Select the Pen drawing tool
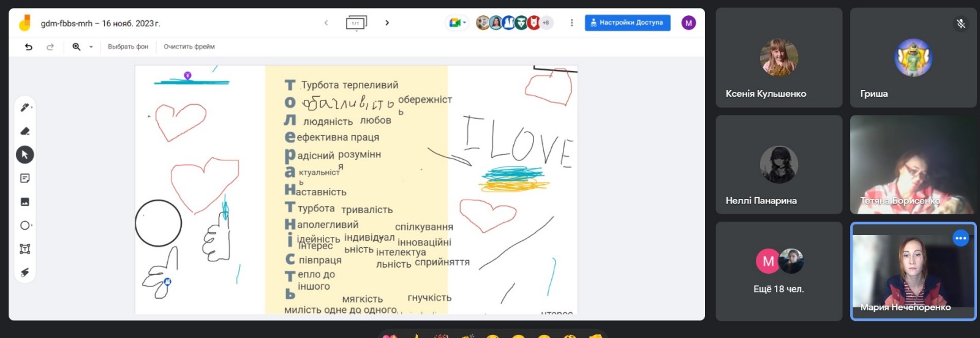This screenshot has height=338, width=980. pyautogui.click(x=24, y=108)
